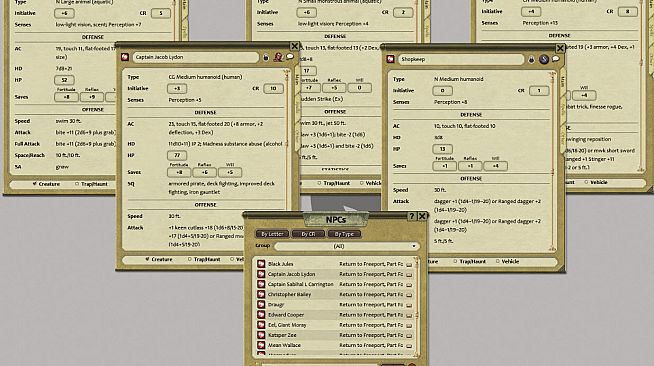Click the Shopkeep name field
This screenshot has height=366, width=654.
click(461, 59)
